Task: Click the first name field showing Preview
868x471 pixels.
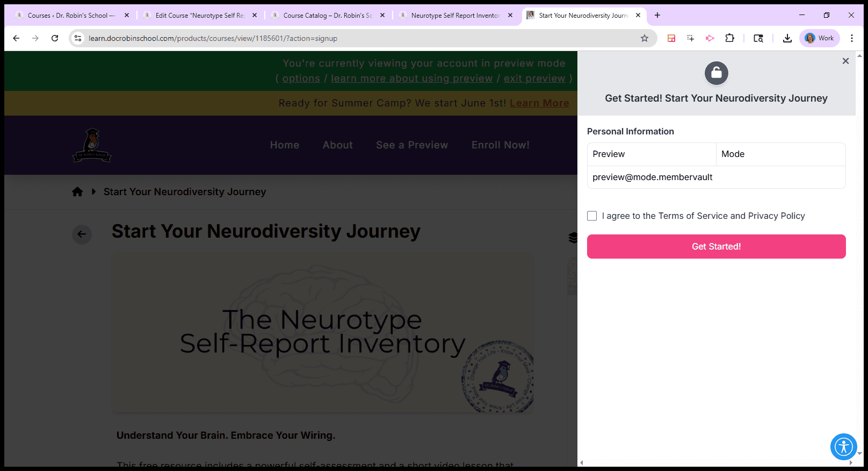Action: pyautogui.click(x=652, y=154)
